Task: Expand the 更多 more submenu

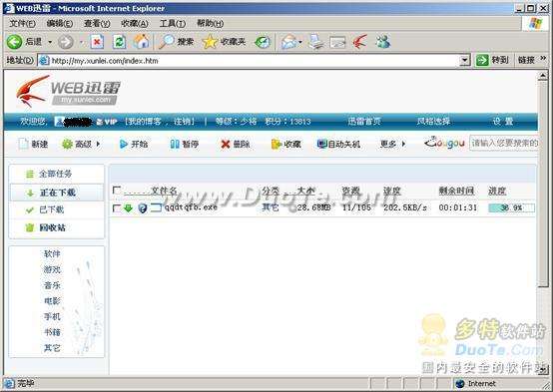Action: (404, 144)
